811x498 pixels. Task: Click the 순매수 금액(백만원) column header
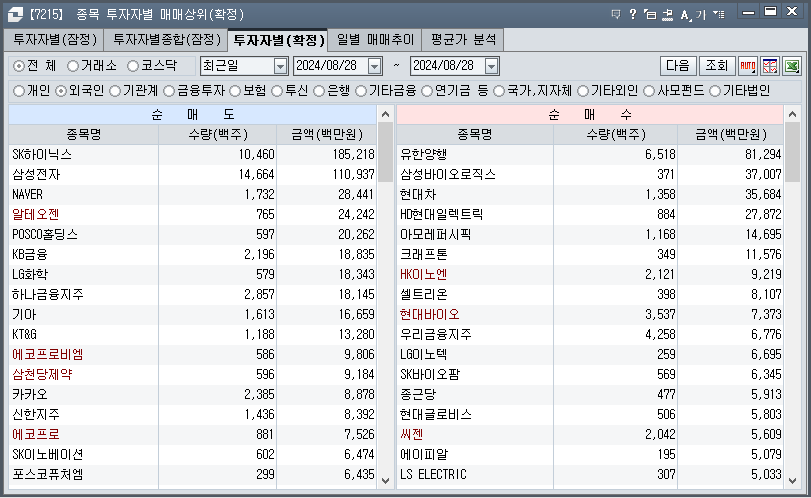coord(730,135)
